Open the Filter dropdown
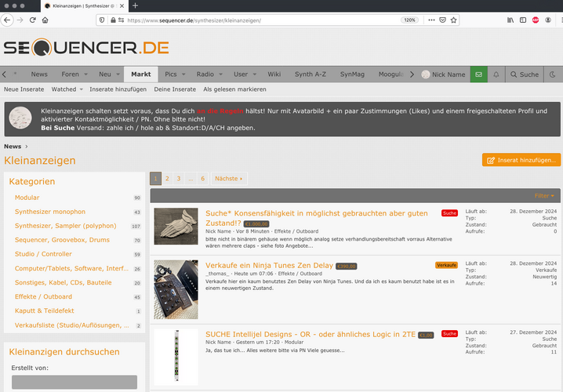The height and width of the screenshot is (392, 563). 544,196
